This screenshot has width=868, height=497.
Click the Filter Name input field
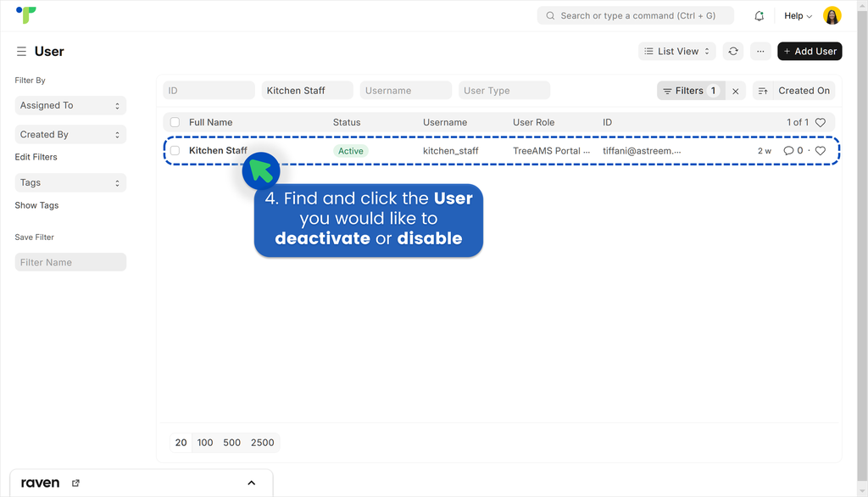tap(70, 262)
